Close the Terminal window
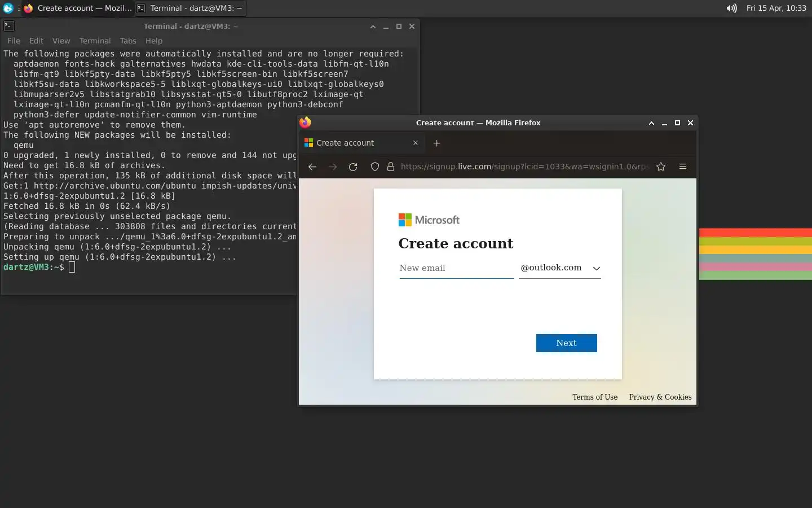Screen dimensions: 812x508 click(x=412, y=27)
